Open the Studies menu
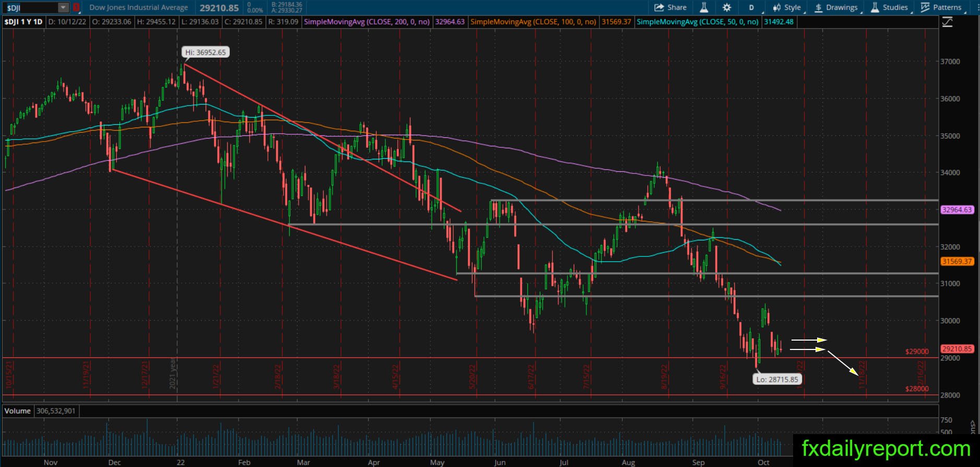 tap(890, 7)
